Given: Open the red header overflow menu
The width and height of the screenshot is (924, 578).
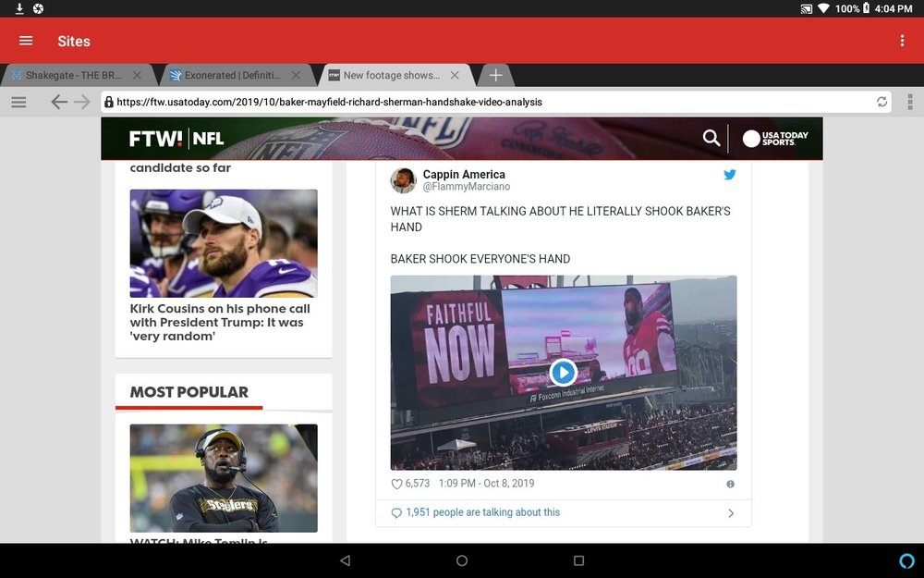Looking at the screenshot, I should [x=902, y=40].
